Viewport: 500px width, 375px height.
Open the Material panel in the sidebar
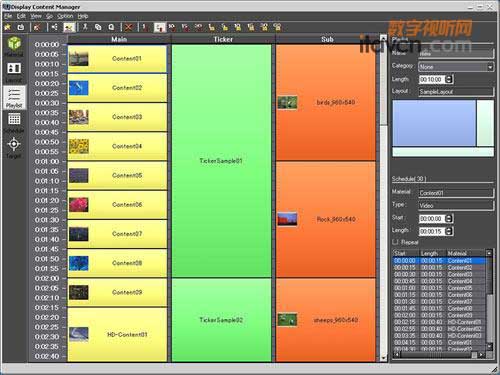pyautogui.click(x=14, y=46)
